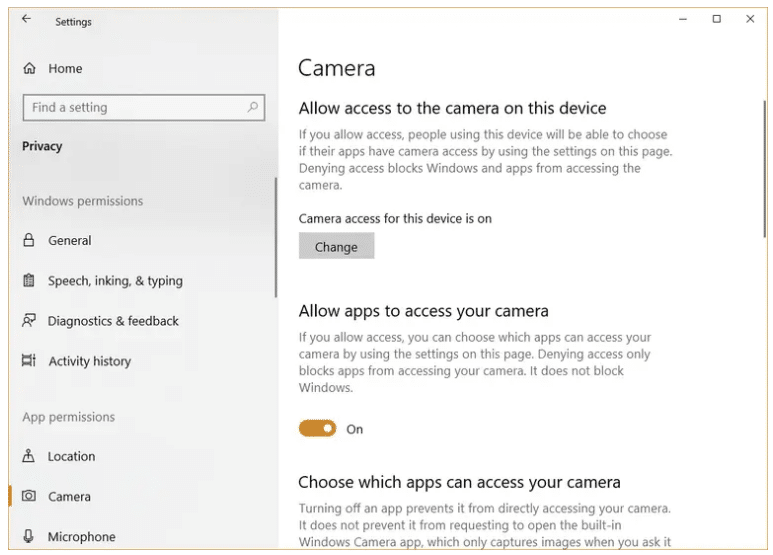Minimize the Settings window

683,19
